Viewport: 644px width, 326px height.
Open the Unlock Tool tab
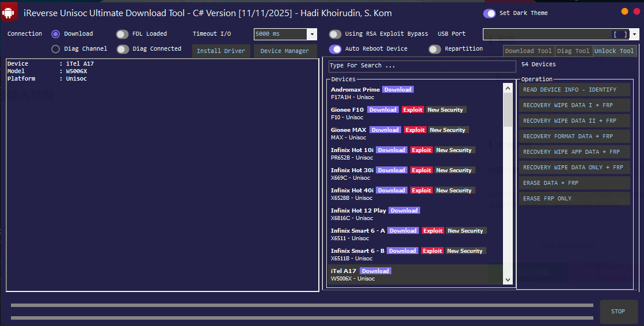(x=614, y=51)
